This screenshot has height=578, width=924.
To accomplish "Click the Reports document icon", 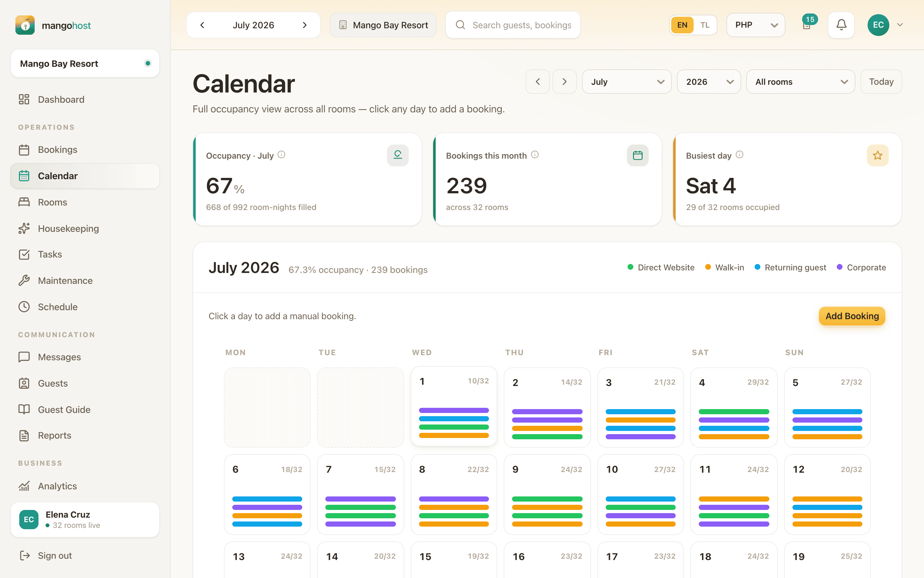I will [24, 436].
